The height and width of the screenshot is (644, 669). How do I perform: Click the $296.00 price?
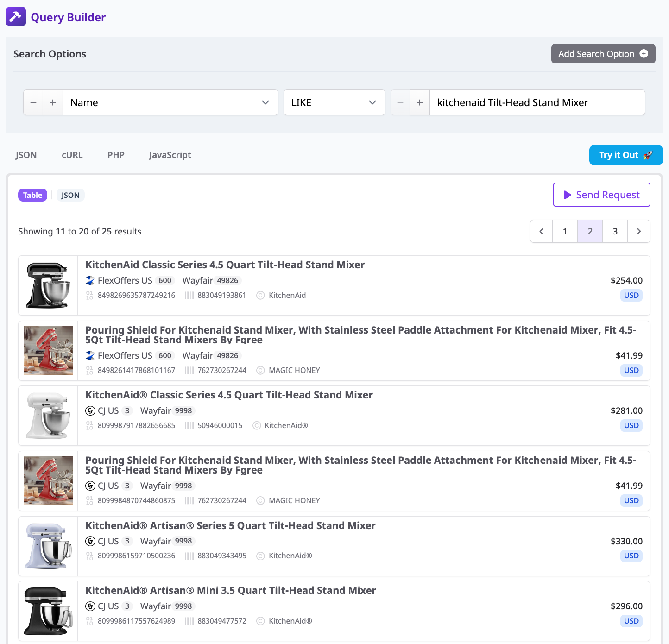coord(626,606)
